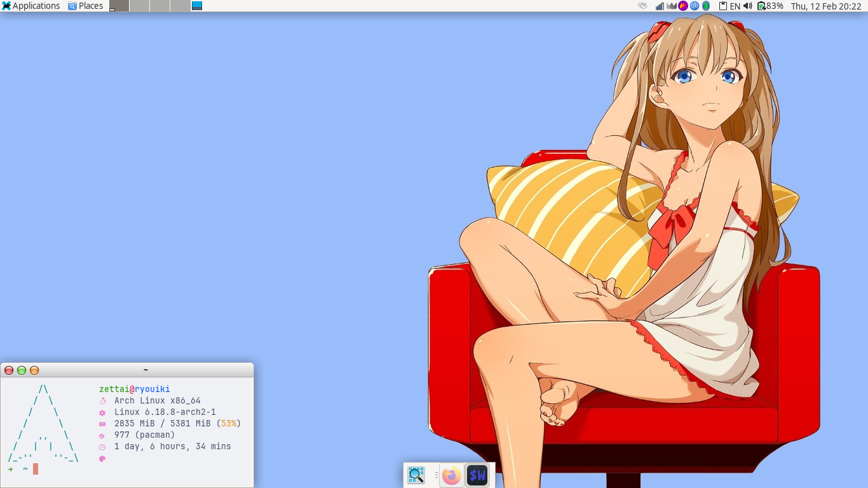The width and height of the screenshot is (868, 488).
Task: Click the EN keyboard layout indicator
Action: 735,6
